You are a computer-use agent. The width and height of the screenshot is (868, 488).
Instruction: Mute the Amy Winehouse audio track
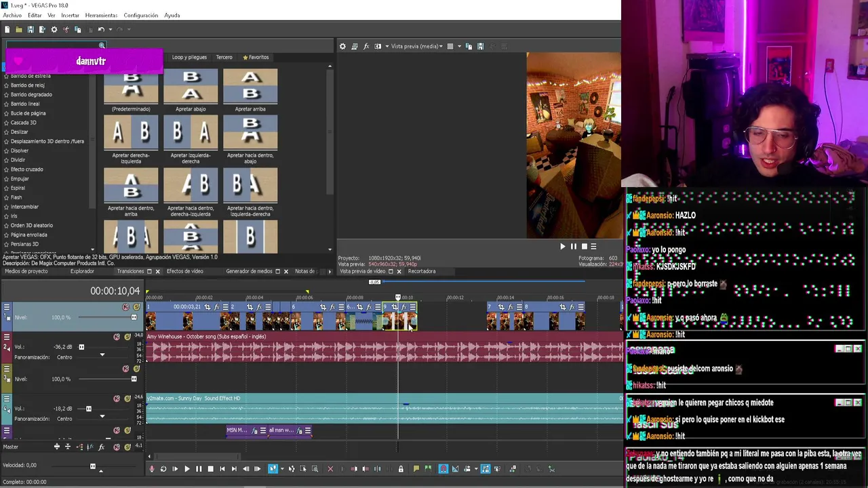coord(117,337)
